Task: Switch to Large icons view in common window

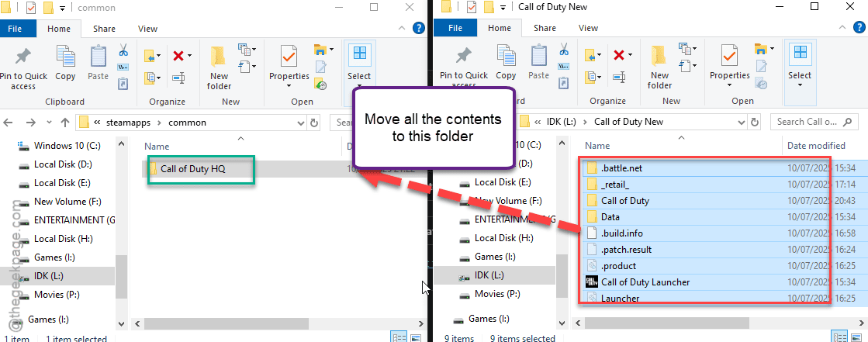Action: click(x=416, y=337)
